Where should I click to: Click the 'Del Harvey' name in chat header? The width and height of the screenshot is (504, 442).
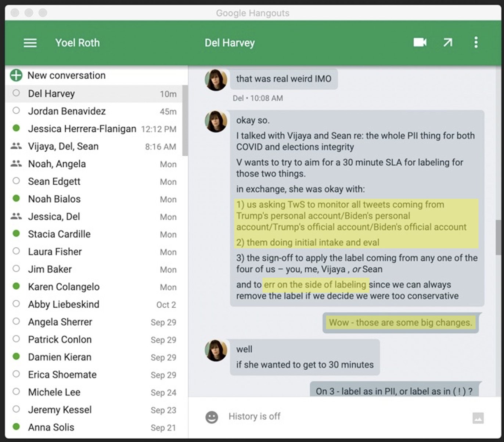point(230,43)
